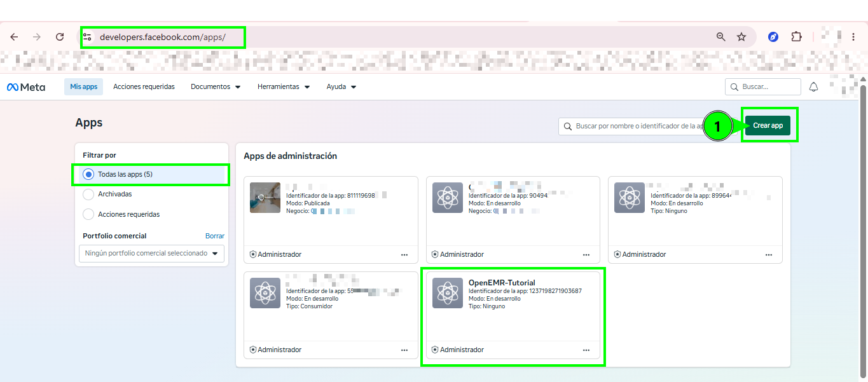
Task: Click Borrar link in Portfolio comercial
Action: [x=215, y=236]
